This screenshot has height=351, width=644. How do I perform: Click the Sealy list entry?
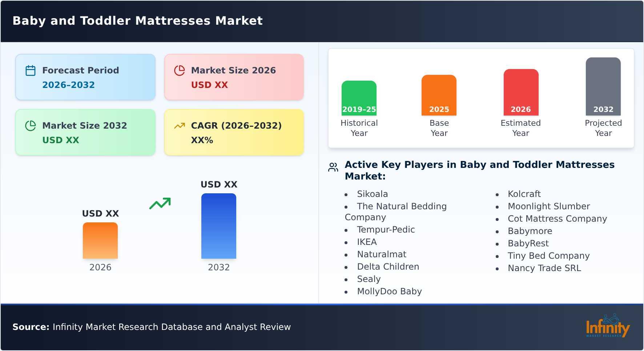pyautogui.click(x=369, y=279)
